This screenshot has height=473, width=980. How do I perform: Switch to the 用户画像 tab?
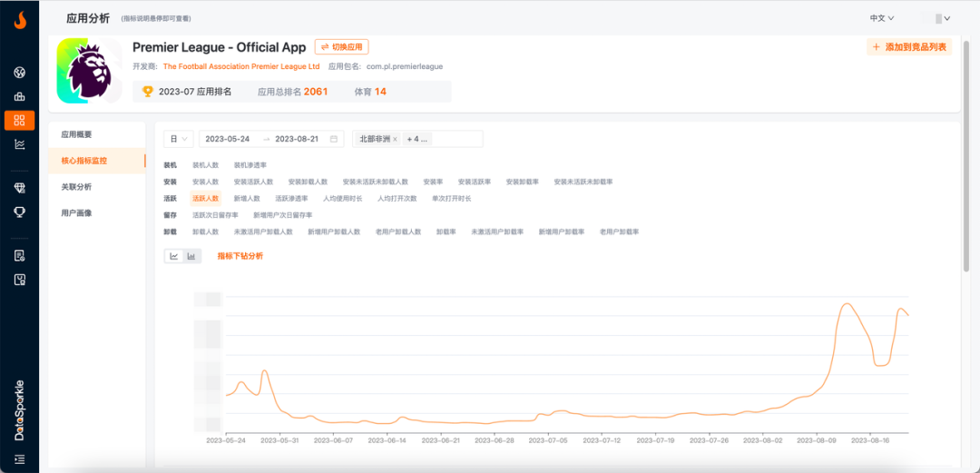pyautogui.click(x=76, y=212)
